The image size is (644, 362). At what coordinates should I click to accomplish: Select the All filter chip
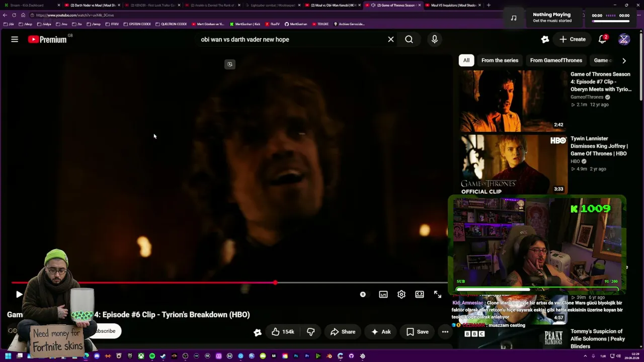(466, 60)
